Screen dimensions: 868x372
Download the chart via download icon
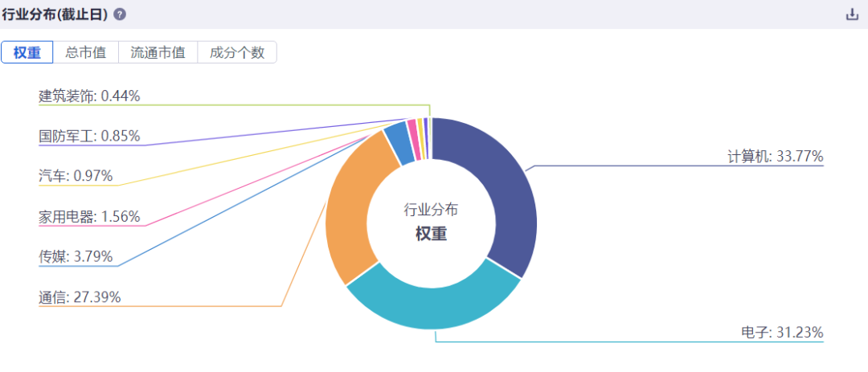tap(852, 15)
